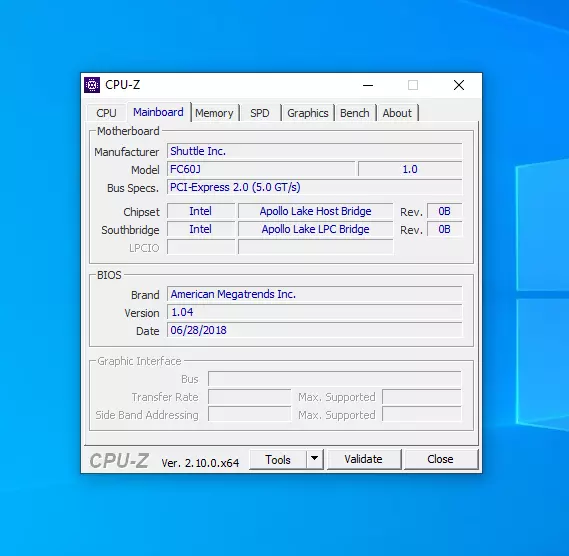This screenshot has height=556, width=569.
Task: Click the empty Graphic Interface Bus field
Action: click(x=334, y=379)
